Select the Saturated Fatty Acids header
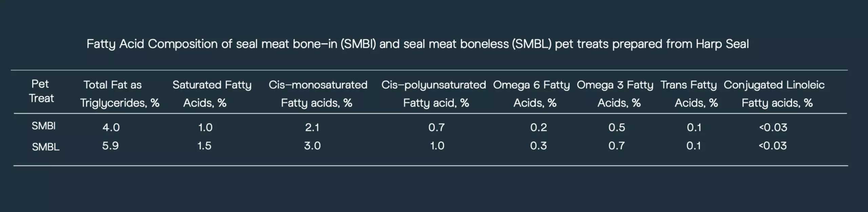Image resolution: width=868 pixels, height=212 pixels. pos(212,94)
